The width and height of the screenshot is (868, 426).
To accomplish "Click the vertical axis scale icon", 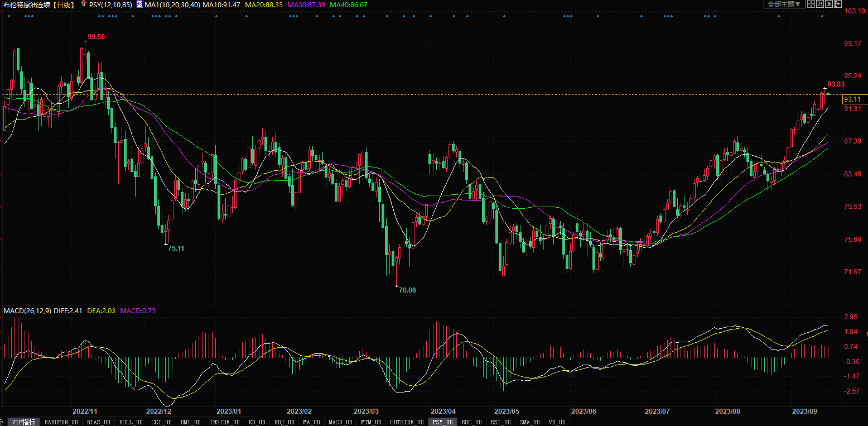I will coord(820,4).
